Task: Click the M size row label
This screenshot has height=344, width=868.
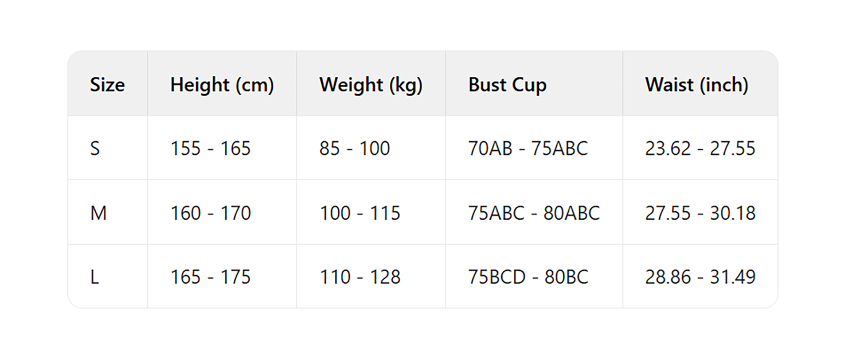Action: coord(108,212)
